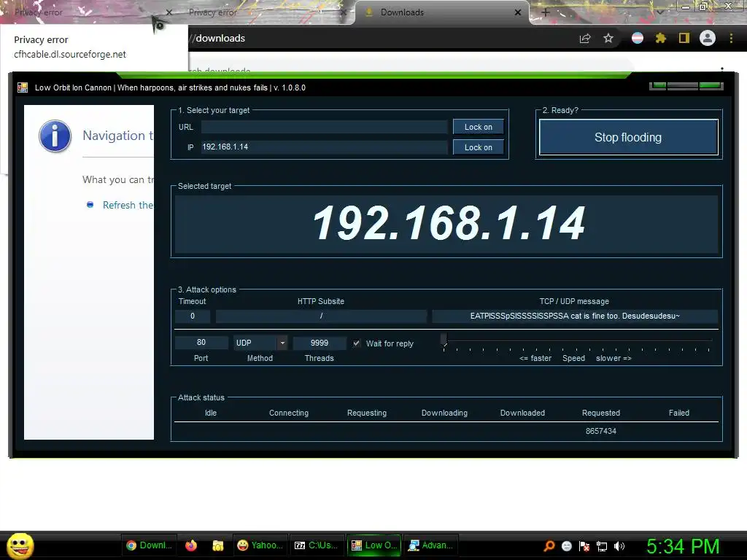Open the Chrome profile avatar

tap(708, 38)
